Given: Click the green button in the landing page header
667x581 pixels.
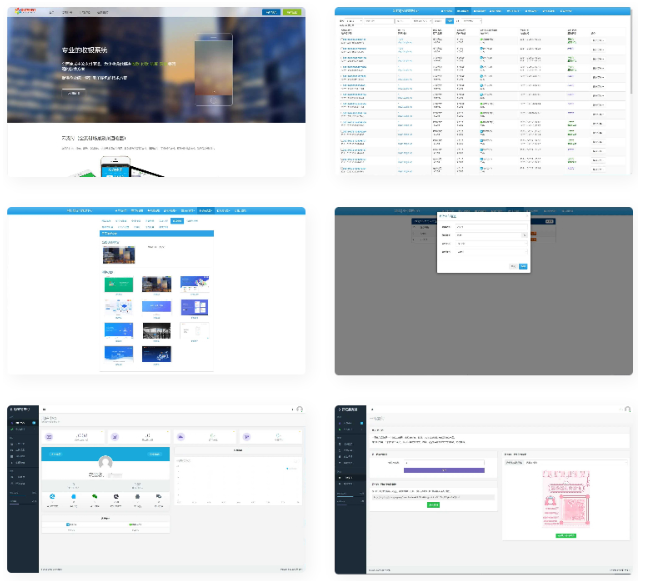Looking at the screenshot, I should click(291, 12).
